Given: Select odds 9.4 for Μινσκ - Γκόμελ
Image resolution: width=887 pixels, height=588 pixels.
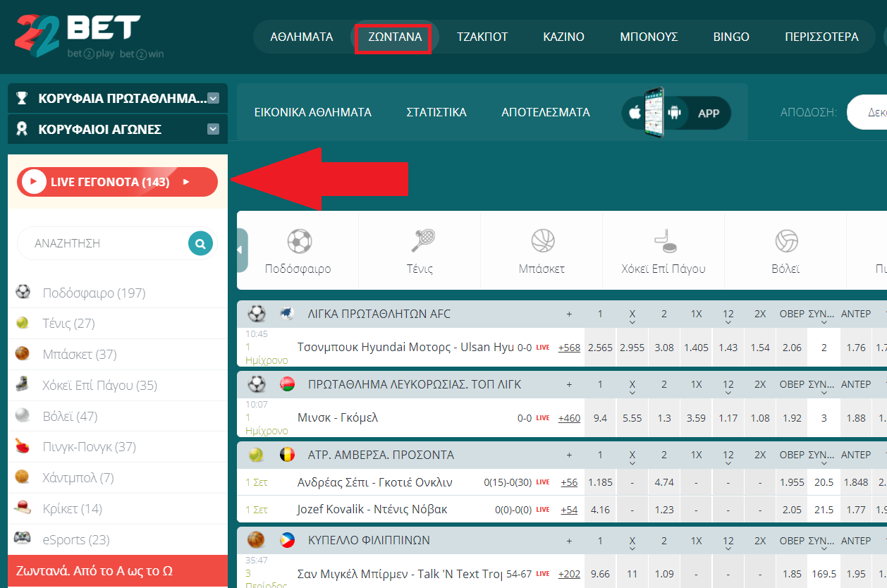Looking at the screenshot, I should [x=600, y=418].
